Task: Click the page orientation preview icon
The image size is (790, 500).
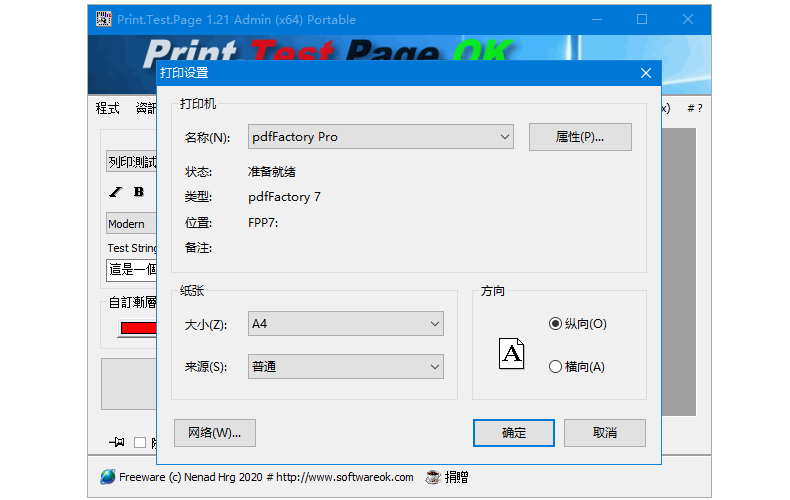Action: 511,353
